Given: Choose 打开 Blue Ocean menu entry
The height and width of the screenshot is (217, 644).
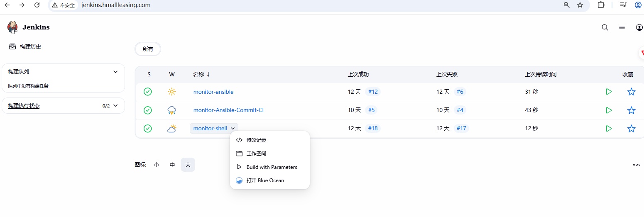Looking at the screenshot, I should point(265,180).
